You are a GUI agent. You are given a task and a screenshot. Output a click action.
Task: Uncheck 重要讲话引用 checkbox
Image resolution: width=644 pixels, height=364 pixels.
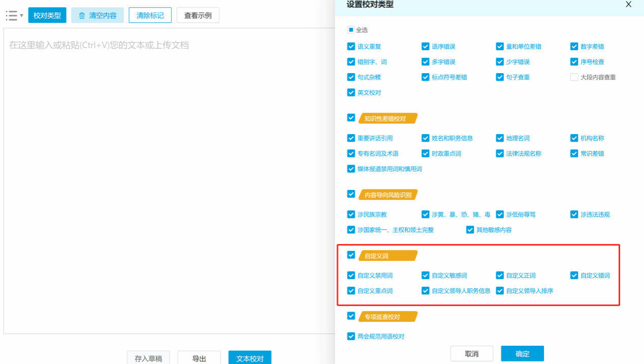pyautogui.click(x=351, y=138)
